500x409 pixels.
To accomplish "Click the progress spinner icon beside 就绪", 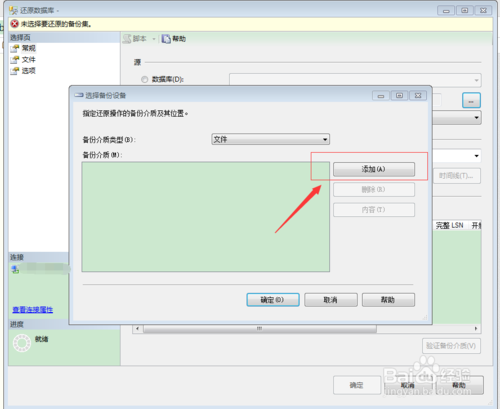I will 22,343.
